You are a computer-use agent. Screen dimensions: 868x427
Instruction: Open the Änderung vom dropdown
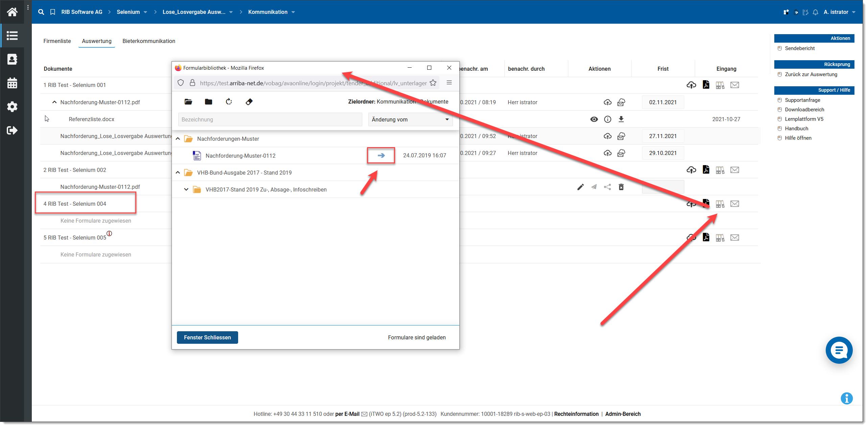tap(410, 119)
